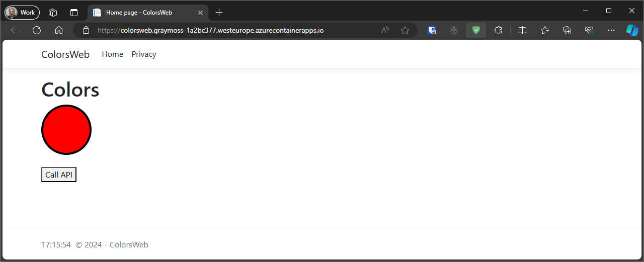Refresh the current page
The width and height of the screenshot is (644, 262).
click(37, 30)
